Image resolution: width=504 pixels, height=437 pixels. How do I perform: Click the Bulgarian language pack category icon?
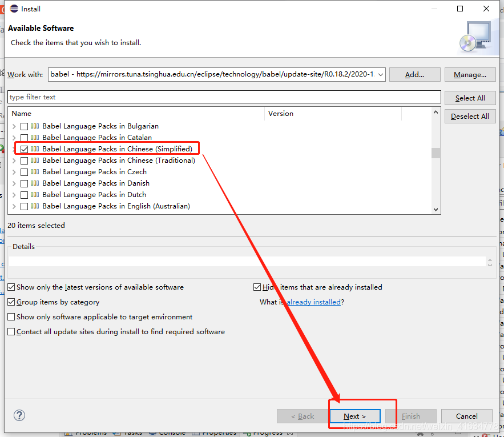pos(35,126)
